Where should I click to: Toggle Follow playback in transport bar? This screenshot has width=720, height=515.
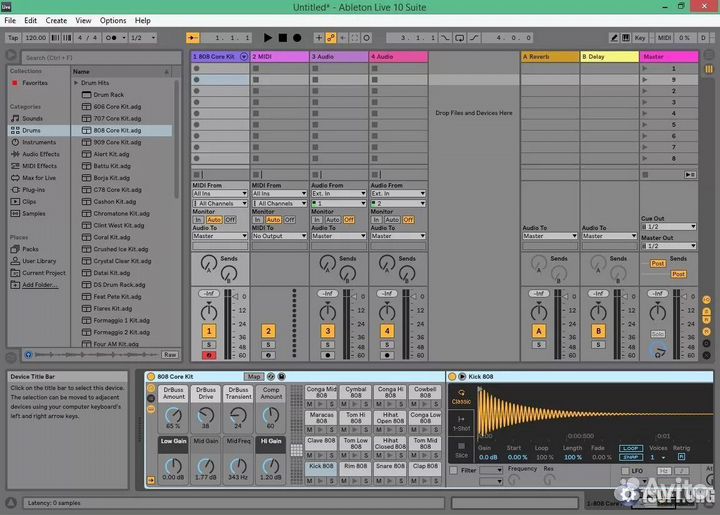(x=192, y=38)
